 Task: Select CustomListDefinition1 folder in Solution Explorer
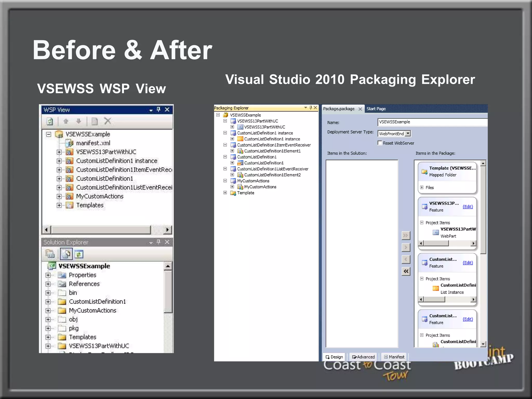coord(97,302)
